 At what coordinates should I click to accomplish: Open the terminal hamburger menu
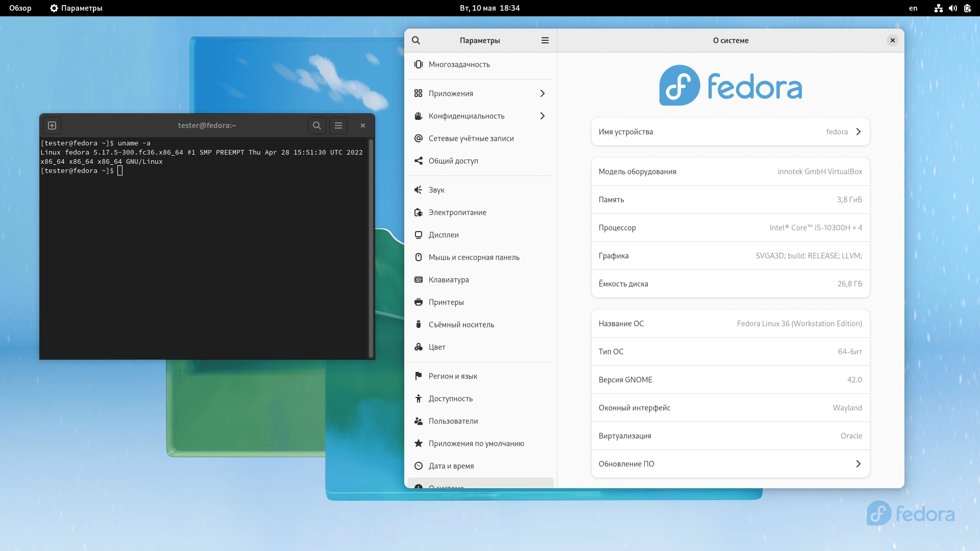point(338,126)
